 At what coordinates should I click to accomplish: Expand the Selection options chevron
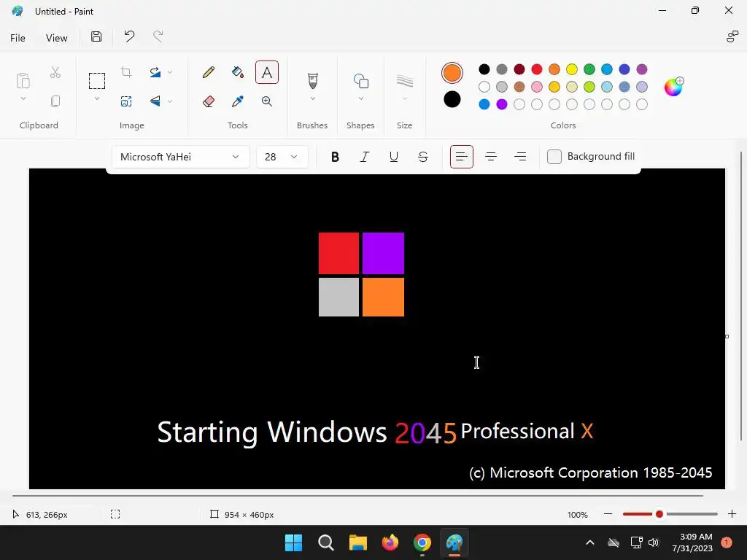coord(97,98)
